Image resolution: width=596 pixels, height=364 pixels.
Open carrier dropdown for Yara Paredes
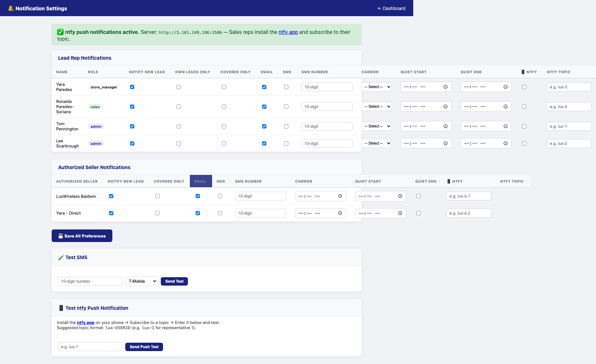[x=376, y=87]
